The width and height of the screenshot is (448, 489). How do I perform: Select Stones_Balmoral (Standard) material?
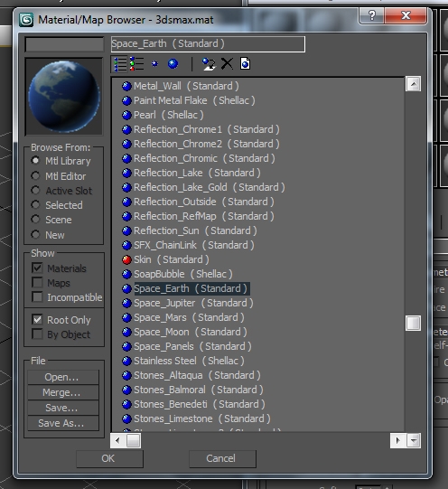(198, 390)
